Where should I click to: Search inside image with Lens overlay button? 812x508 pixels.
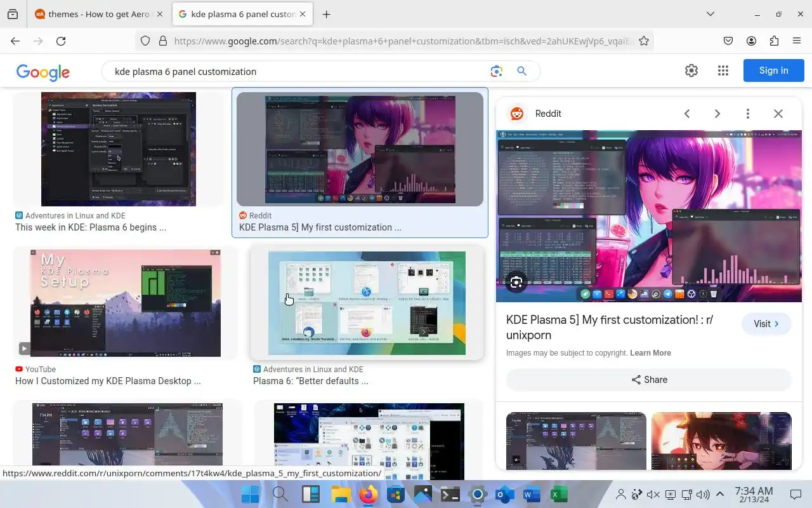516,282
